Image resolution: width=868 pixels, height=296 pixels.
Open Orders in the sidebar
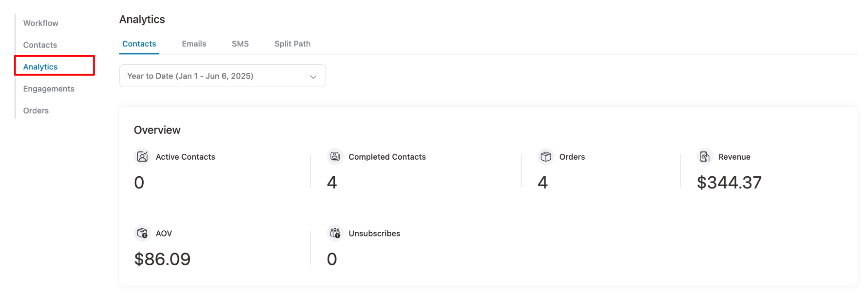click(36, 111)
